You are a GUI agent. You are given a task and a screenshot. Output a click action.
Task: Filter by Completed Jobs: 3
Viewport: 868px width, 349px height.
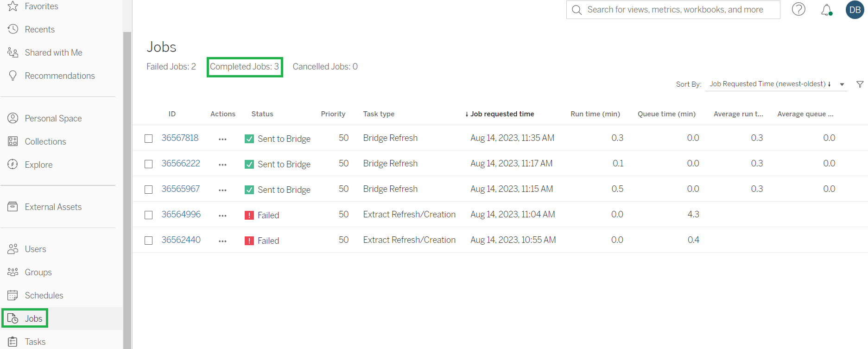click(245, 67)
